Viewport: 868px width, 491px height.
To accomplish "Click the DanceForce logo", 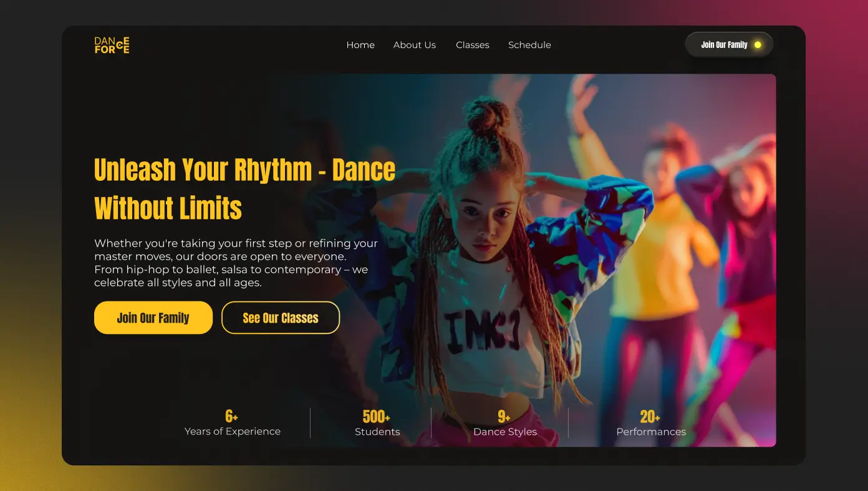I will pos(112,45).
